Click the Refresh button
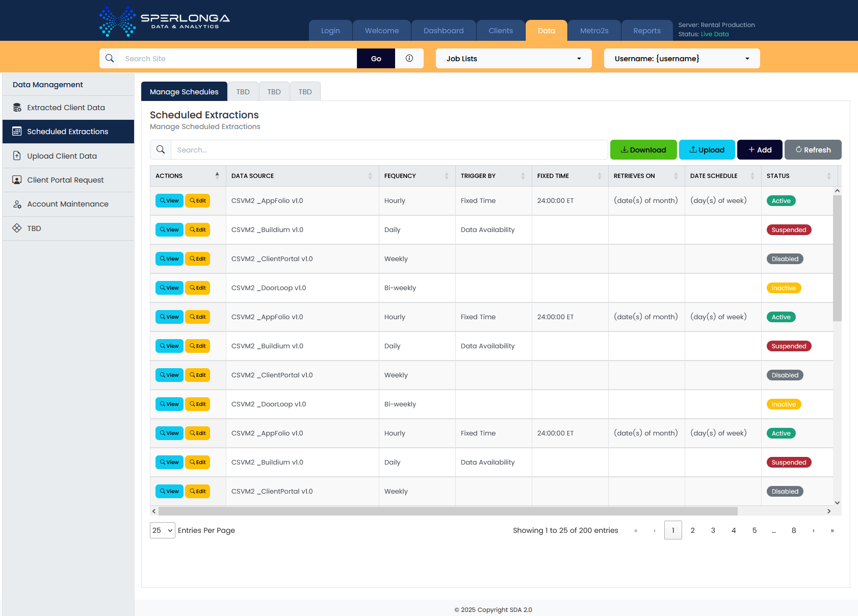This screenshot has height=616, width=858. coord(813,150)
